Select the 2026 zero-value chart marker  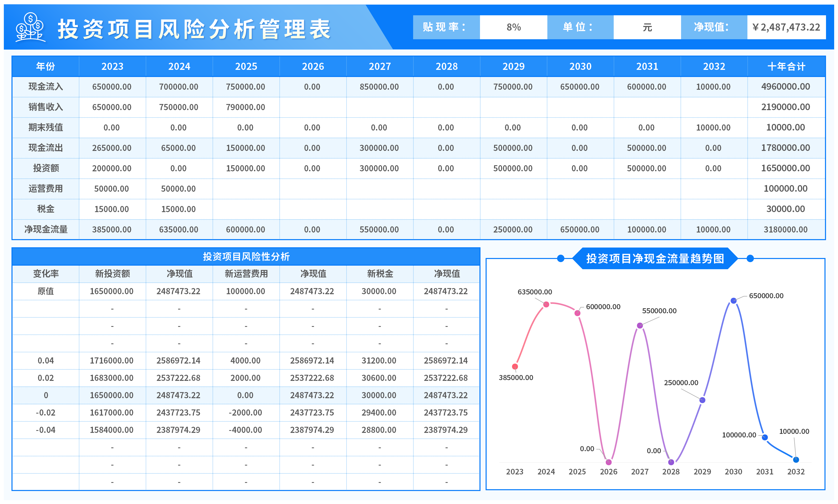tap(609, 462)
